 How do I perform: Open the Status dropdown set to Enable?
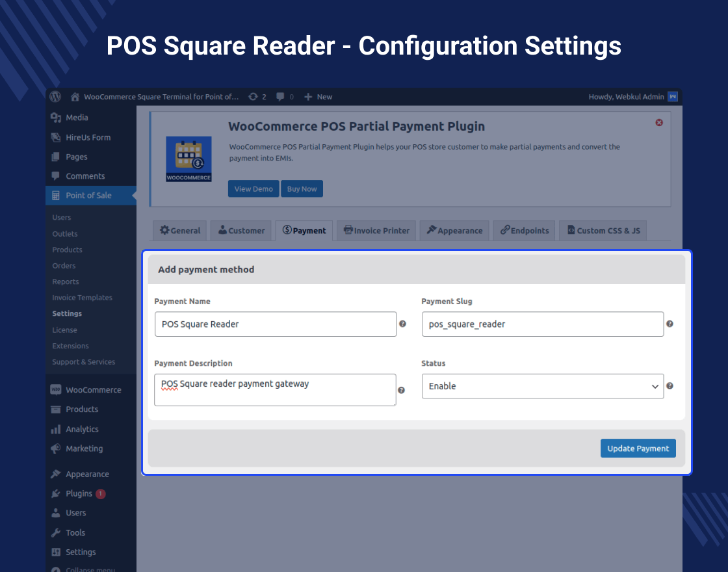(x=542, y=385)
